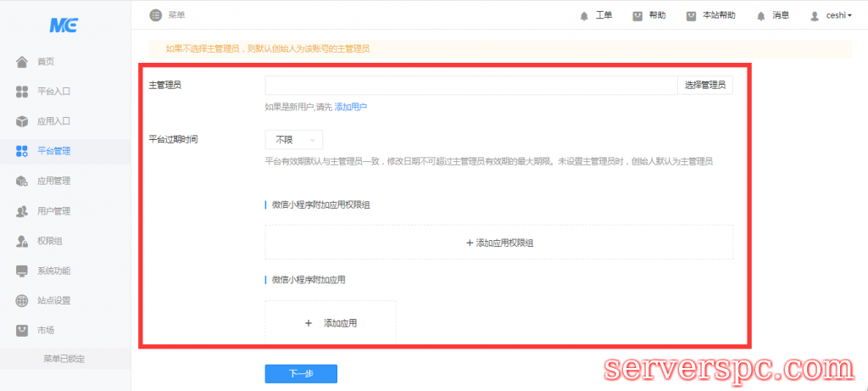This screenshot has height=391, width=868.
Task: Open 本站帮助 in the top bar
Action: 719,15
